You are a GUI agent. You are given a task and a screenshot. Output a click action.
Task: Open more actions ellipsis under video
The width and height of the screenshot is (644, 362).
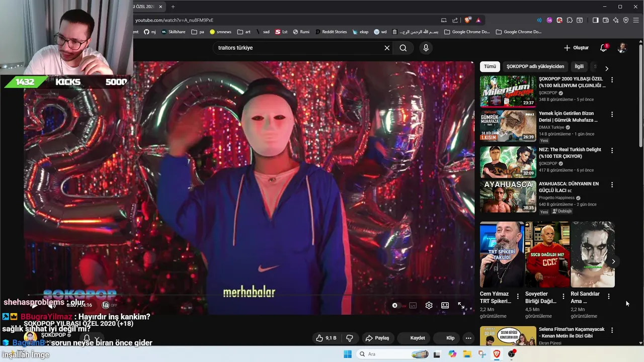pyautogui.click(x=468, y=338)
